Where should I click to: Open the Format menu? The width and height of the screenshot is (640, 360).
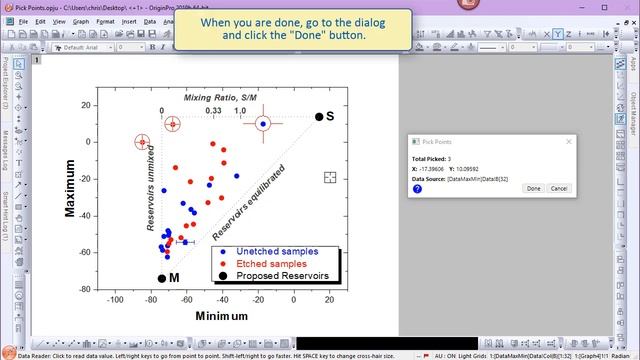click(105, 22)
